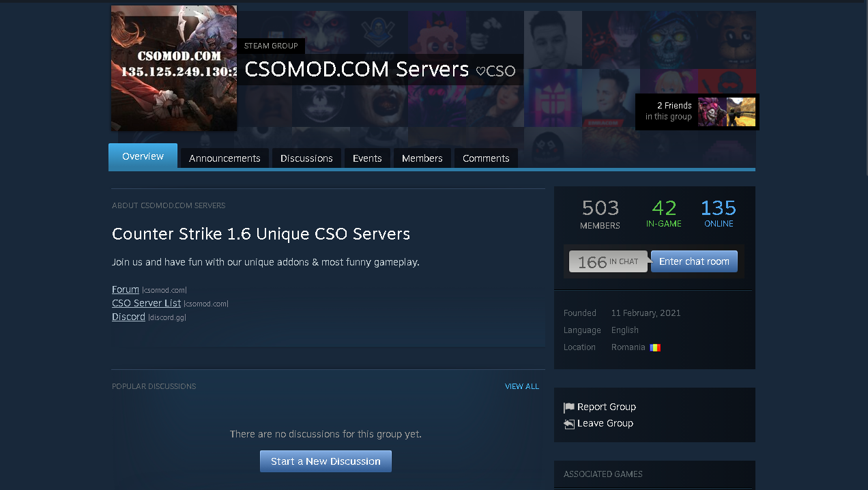Image resolution: width=868 pixels, height=490 pixels.
Task: Click the Report Group flag icon
Action: 569,407
